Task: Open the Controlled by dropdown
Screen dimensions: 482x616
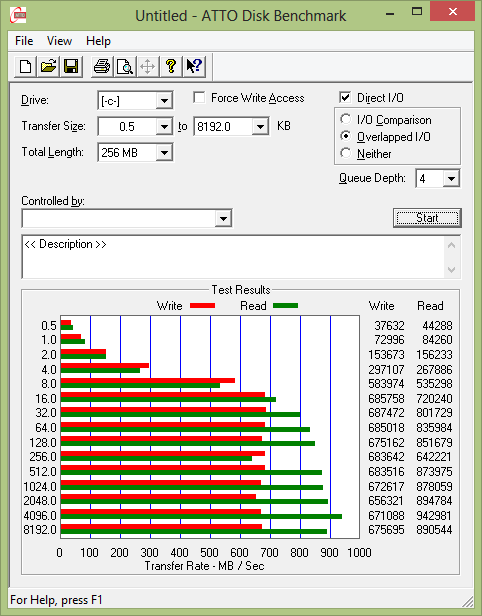Action: 223,218
